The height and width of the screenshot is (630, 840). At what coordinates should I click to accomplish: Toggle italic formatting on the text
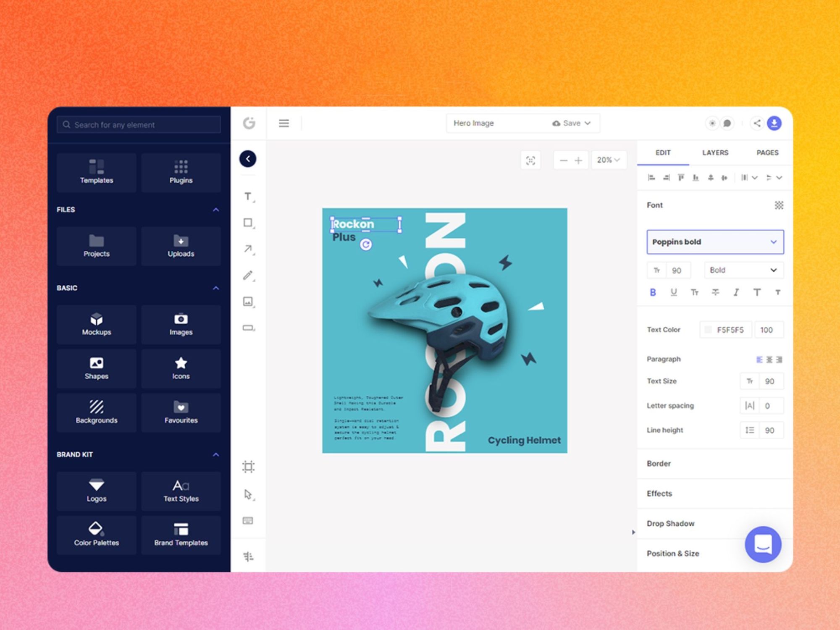click(736, 292)
